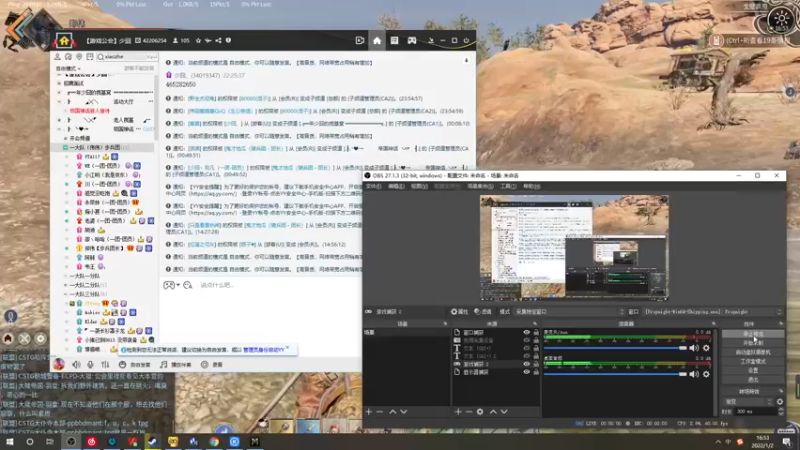The width and height of the screenshot is (800, 450).
Task: Click the 开始录制 button in OBS controls
Action: click(753, 343)
